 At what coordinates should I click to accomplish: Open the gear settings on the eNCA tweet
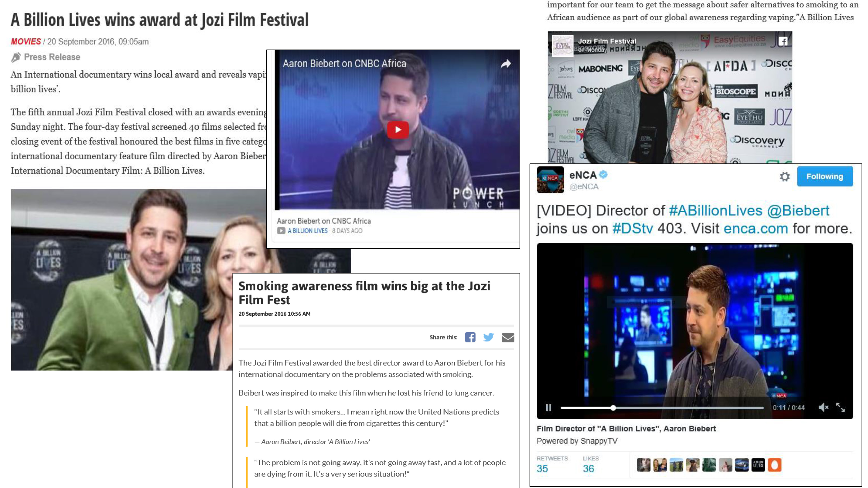[x=784, y=177]
